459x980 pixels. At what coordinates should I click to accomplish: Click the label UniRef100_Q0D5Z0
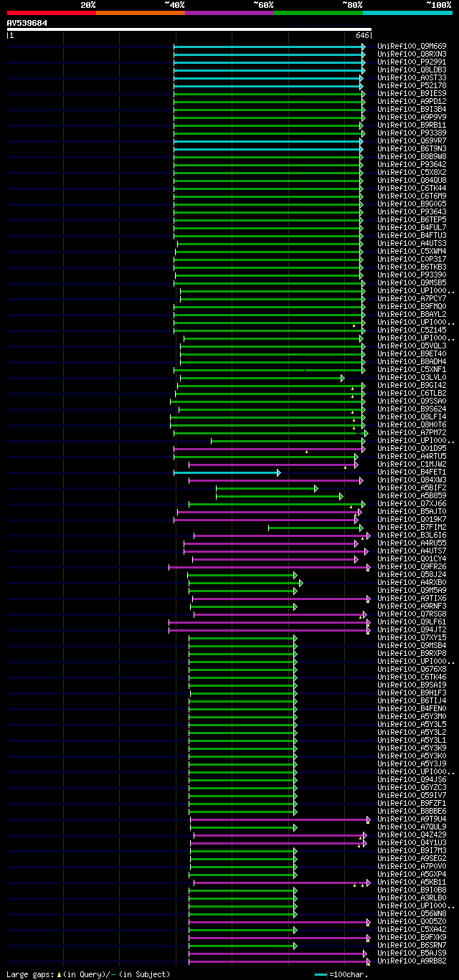point(412,922)
